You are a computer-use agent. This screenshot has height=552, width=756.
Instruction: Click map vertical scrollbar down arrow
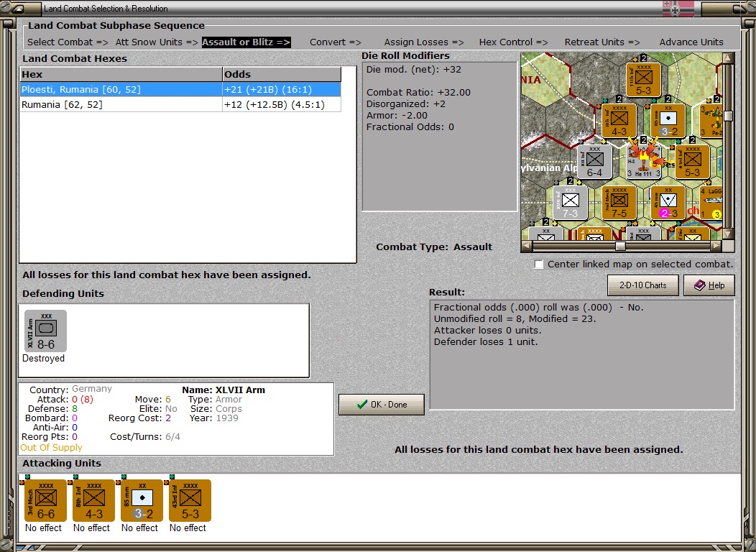click(x=728, y=234)
